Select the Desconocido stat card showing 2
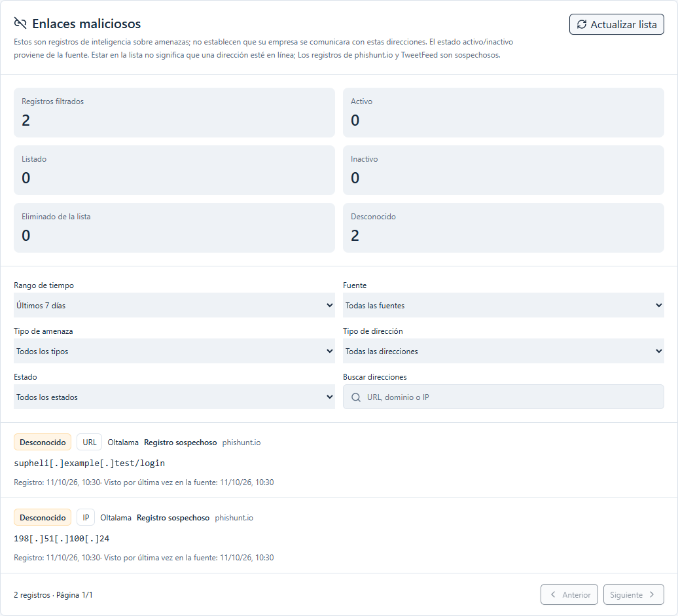Image resolution: width=678 pixels, height=616 pixels. point(503,228)
